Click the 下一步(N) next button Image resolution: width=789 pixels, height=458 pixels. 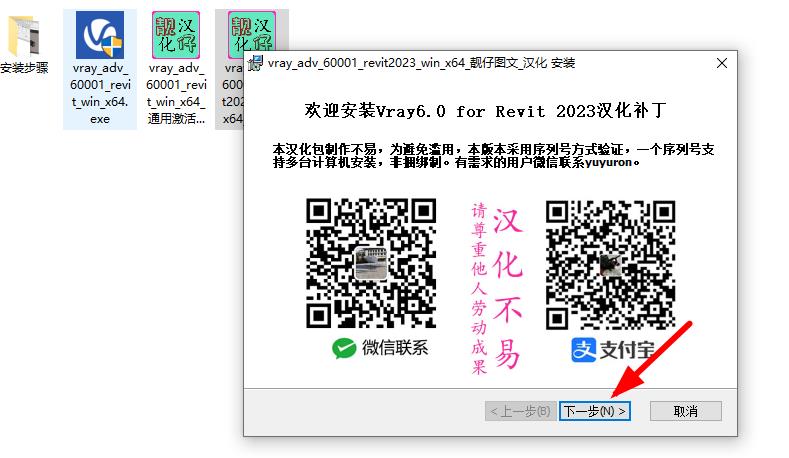[x=595, y=411]
